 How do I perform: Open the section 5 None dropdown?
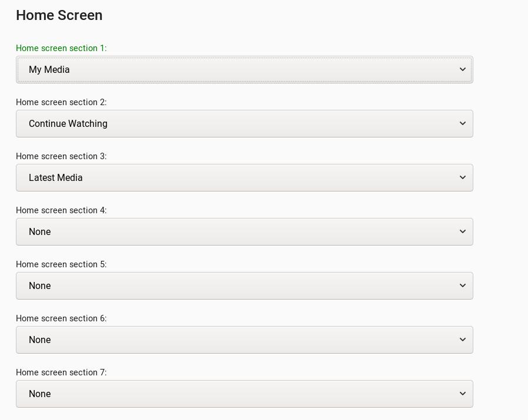pos(245,285)
